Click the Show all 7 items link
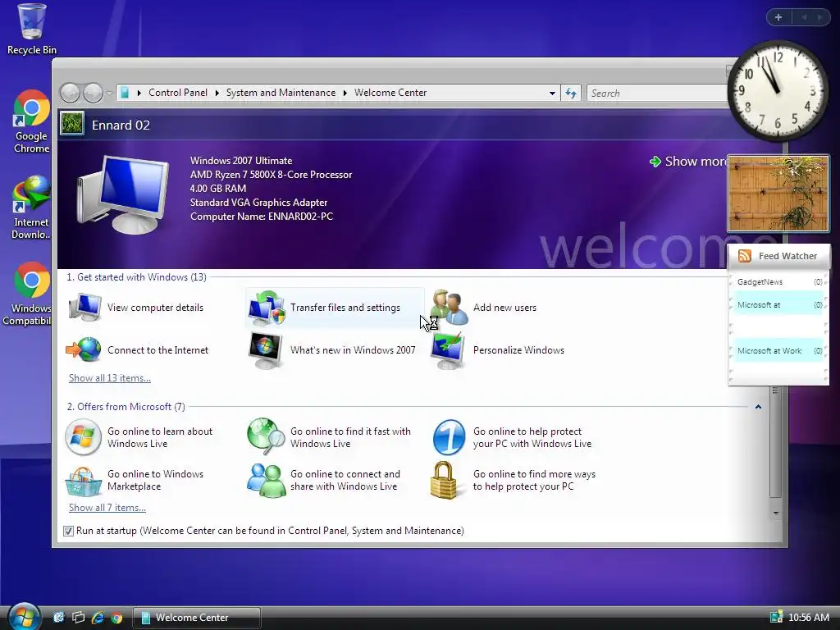This screenshot has width=840, height=630. 107,507
